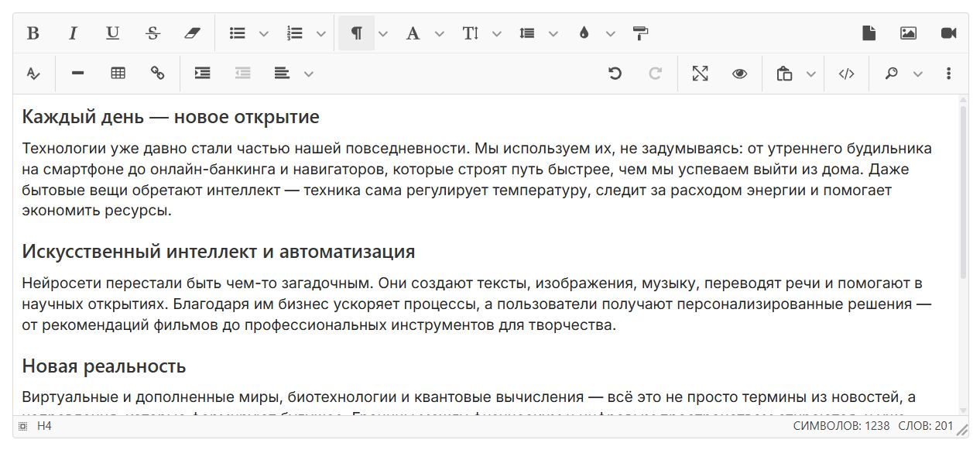Click the eraser clear formatting icon

point(192,33)
